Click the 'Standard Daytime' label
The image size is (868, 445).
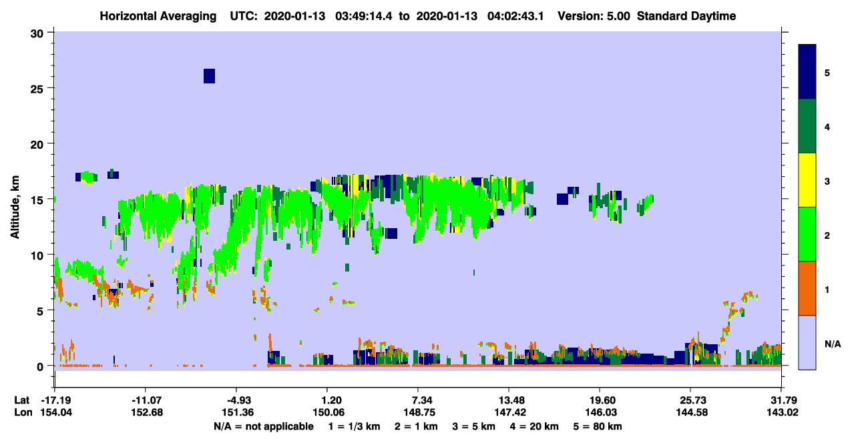[686, 16]
